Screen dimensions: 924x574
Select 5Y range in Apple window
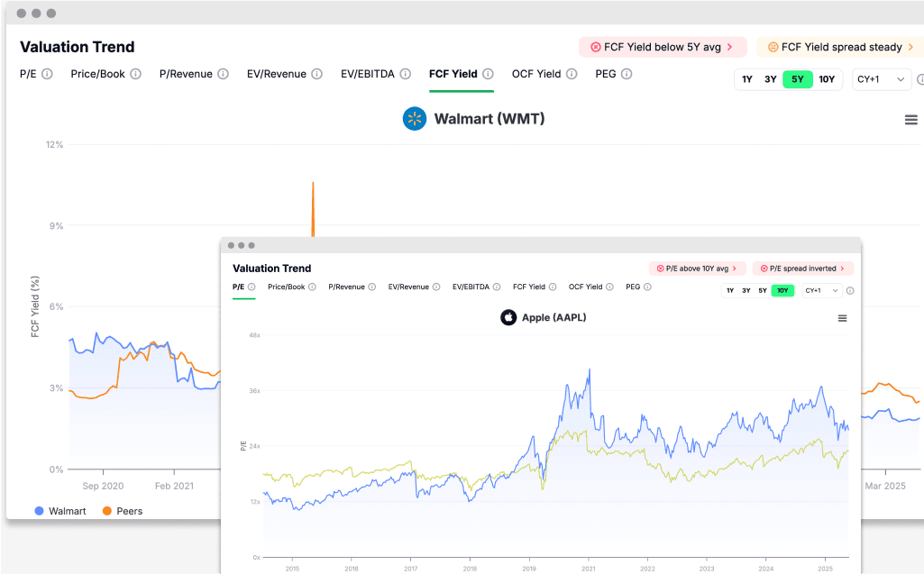click(763, 290)
